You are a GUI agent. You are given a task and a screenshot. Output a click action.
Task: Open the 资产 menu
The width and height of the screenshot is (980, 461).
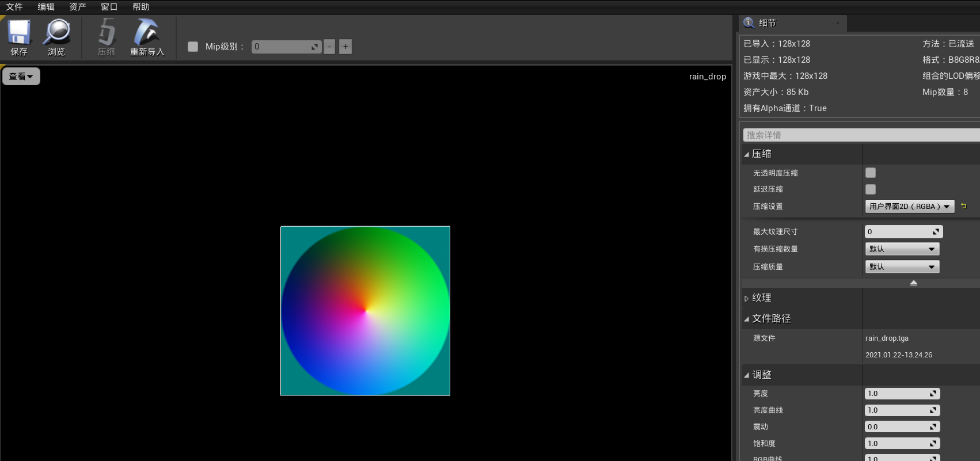[78, 7]
